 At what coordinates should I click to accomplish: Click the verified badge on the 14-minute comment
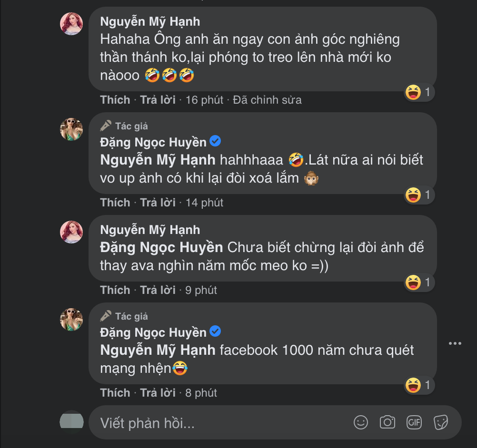coord(215,142)
